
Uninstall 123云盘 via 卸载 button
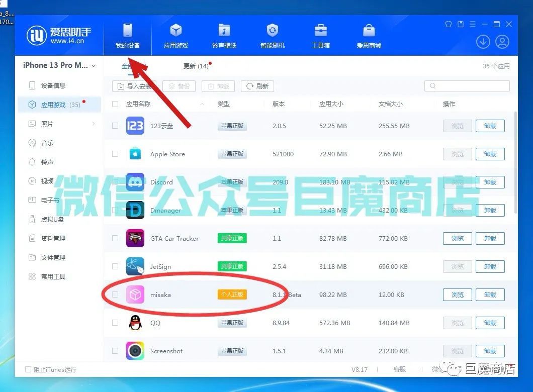point(490,126)
